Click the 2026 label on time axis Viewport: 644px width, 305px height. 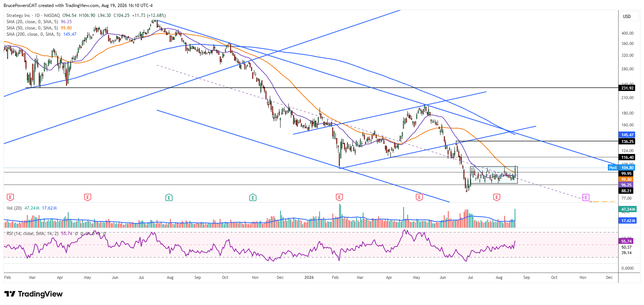(309, 277)
